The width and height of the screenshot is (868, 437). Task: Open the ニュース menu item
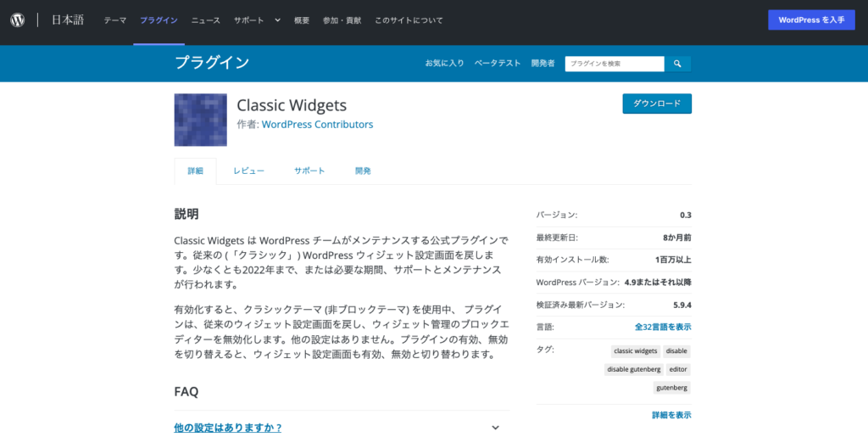(205, 20)
